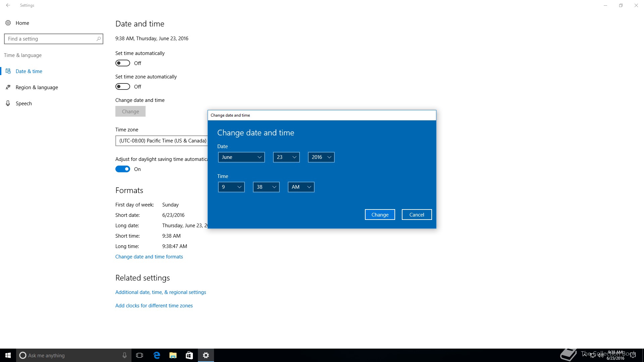Viewport: 644px width, 362px height.
Task: Open Microsoft Edge from the taskbar
Action: point(157,355)
